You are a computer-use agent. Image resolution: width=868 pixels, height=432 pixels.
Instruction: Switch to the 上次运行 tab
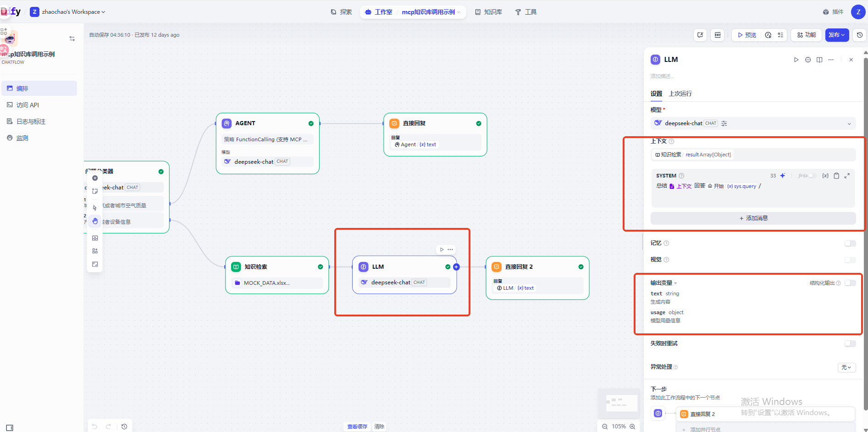point(680,94)
